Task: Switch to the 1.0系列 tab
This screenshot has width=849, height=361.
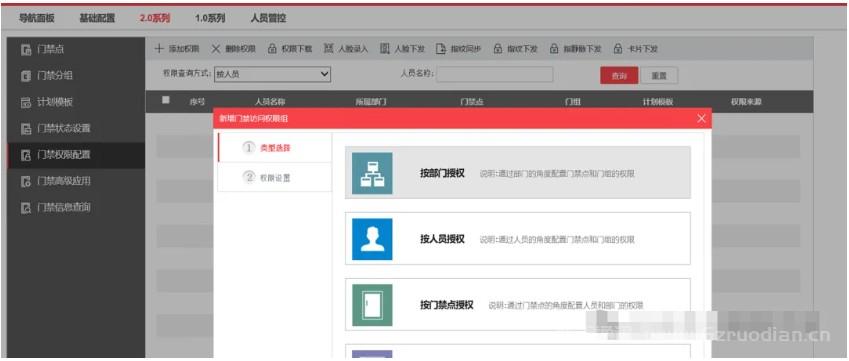Action: 210,18
